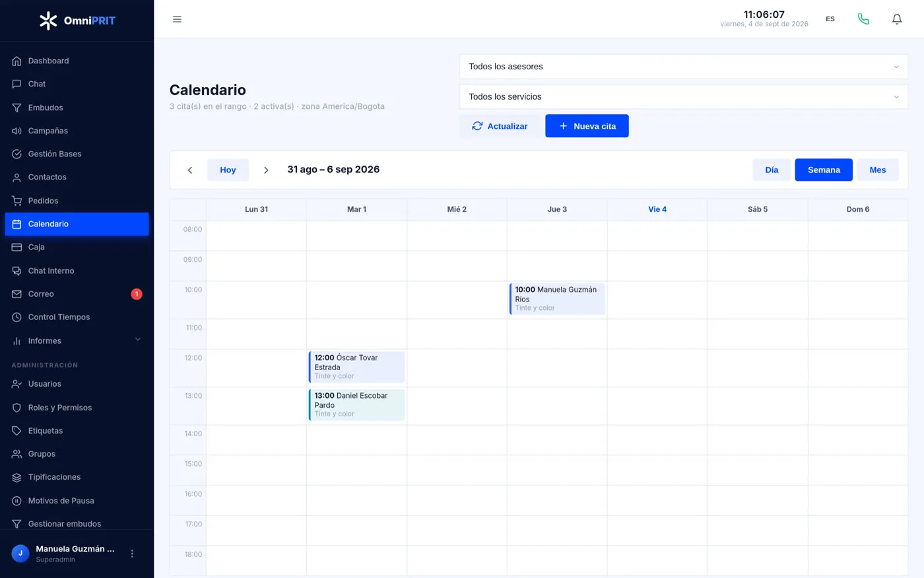
Task: Click the Chat Interno bubbles icon
Action: pos(17,271)
